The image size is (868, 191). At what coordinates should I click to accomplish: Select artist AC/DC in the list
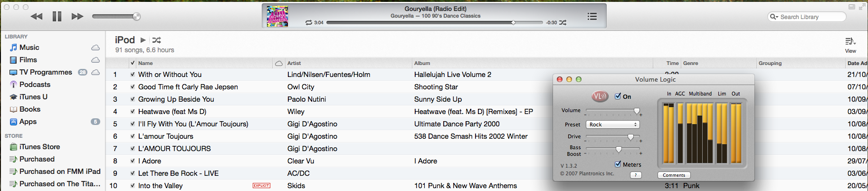[x=298, y=173]
